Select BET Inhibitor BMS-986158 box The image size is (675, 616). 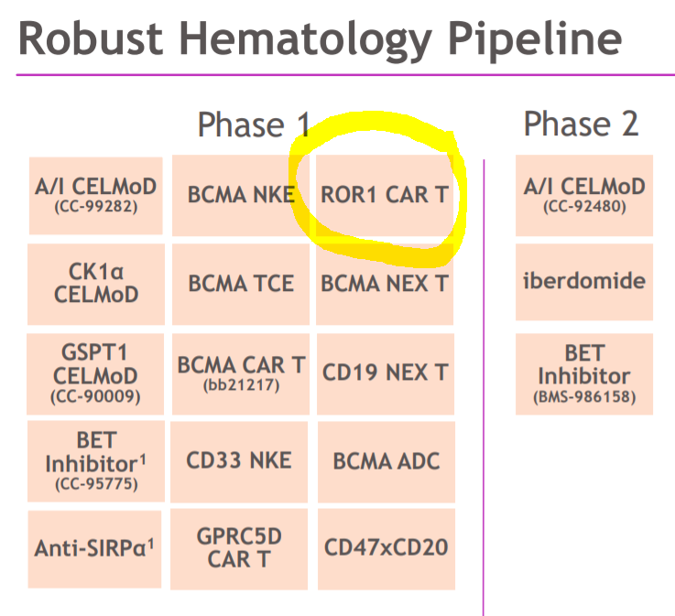pos(584,373)
